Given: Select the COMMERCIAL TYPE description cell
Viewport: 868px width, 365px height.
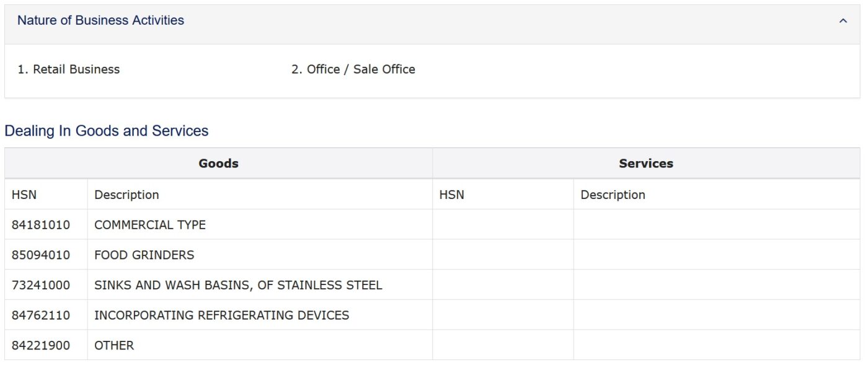Looking at the screenshot, I should 150,225.
